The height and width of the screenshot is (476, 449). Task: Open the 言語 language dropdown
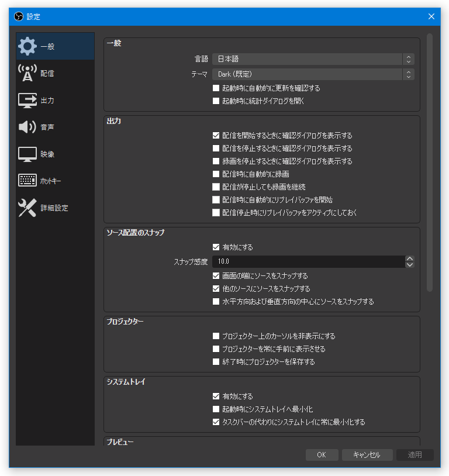313,59
